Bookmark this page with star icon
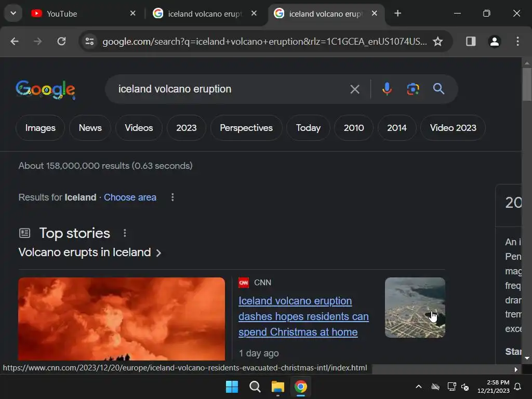This screenshot has height=399, width=532. coord(437,42)
